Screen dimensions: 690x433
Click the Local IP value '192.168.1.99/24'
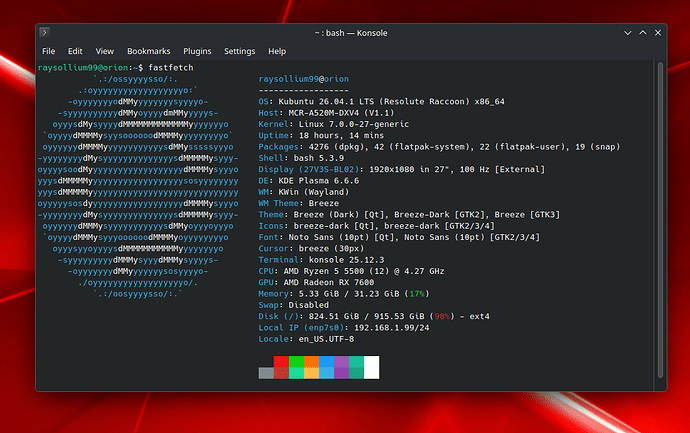pyautogui.click(x=392, y=328)
